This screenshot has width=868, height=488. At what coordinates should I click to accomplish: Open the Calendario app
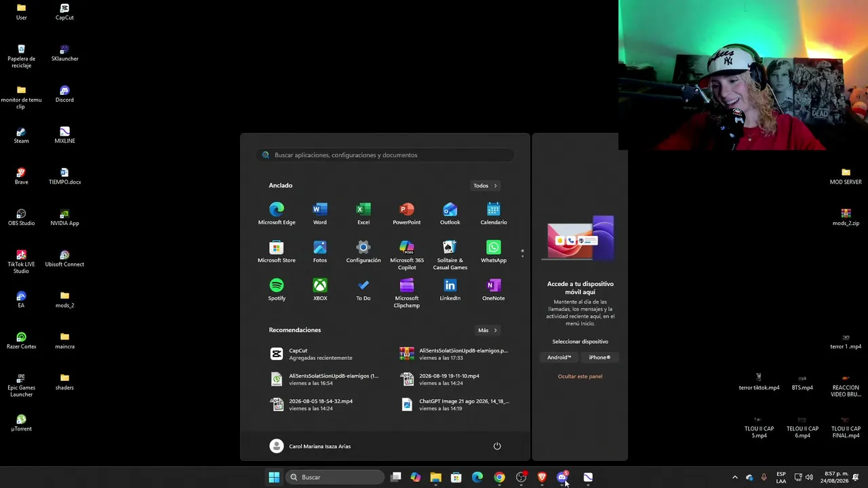[494, 213]
